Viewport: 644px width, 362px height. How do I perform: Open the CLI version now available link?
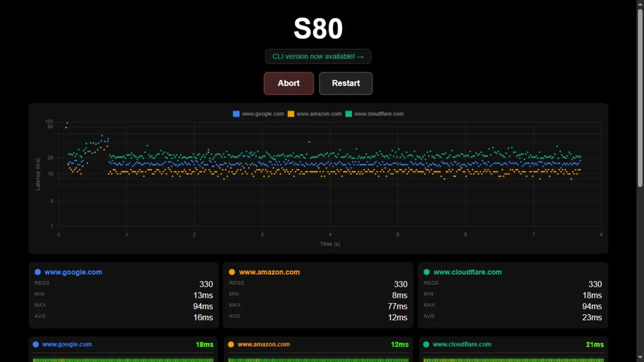click(318, 56)
